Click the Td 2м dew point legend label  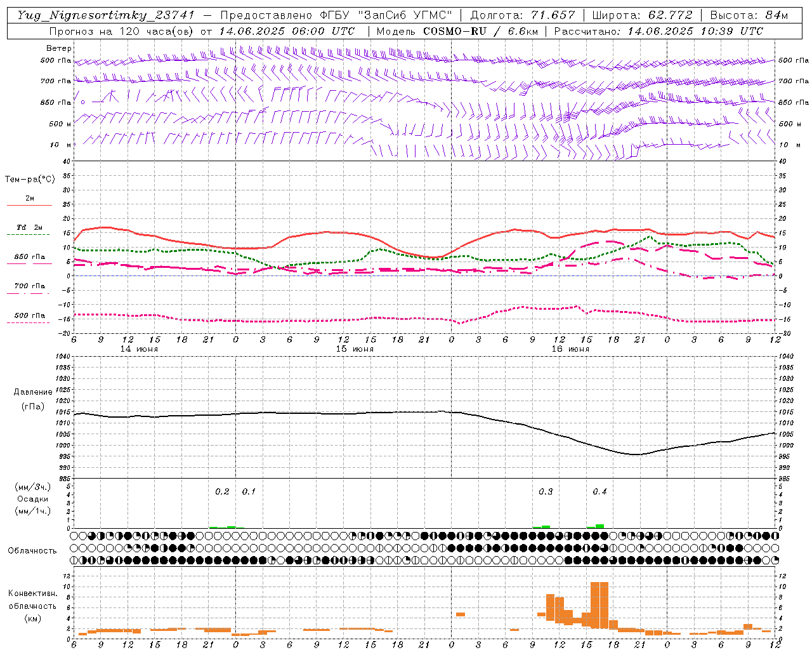29,227
